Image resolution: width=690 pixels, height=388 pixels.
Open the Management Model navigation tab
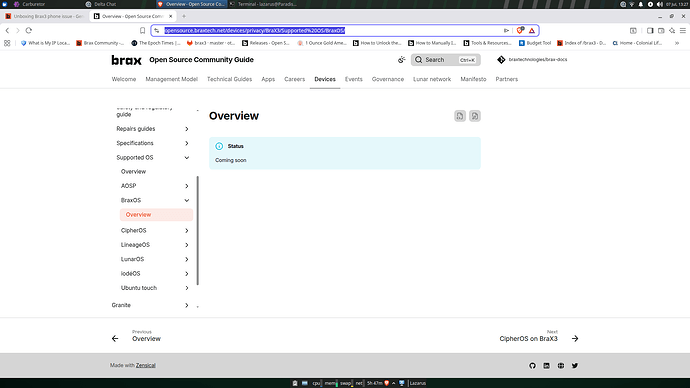coord(171,79)
